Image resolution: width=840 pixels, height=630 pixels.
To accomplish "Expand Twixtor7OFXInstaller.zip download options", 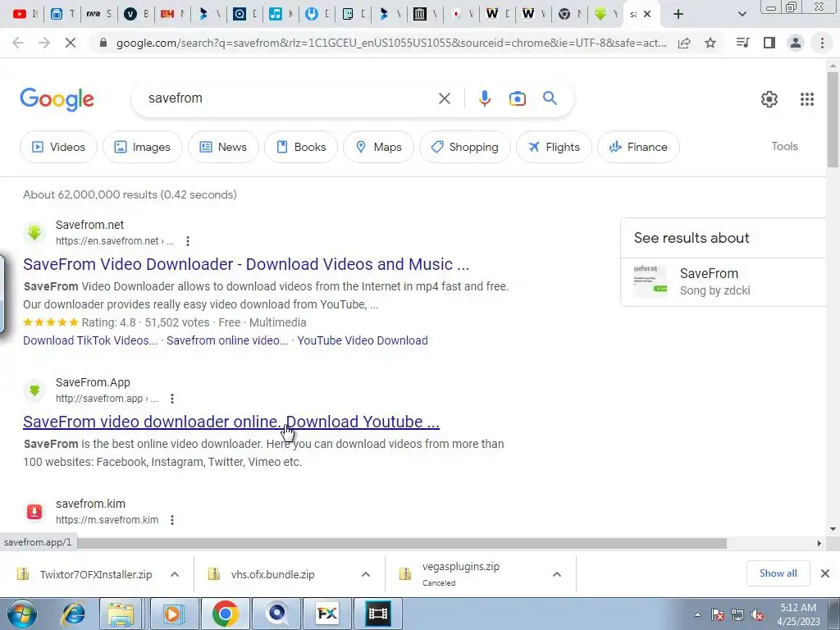I will (174, 574).
